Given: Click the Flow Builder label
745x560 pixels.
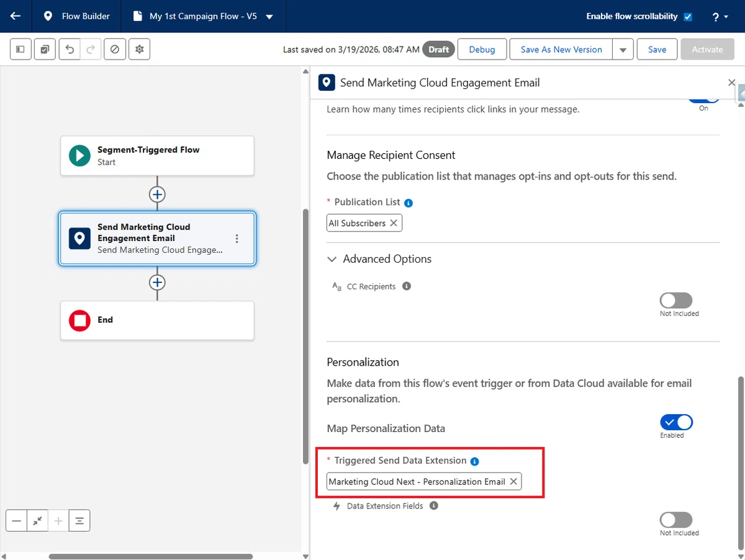Looking at the screenshot, I should [x=86, y=17].
